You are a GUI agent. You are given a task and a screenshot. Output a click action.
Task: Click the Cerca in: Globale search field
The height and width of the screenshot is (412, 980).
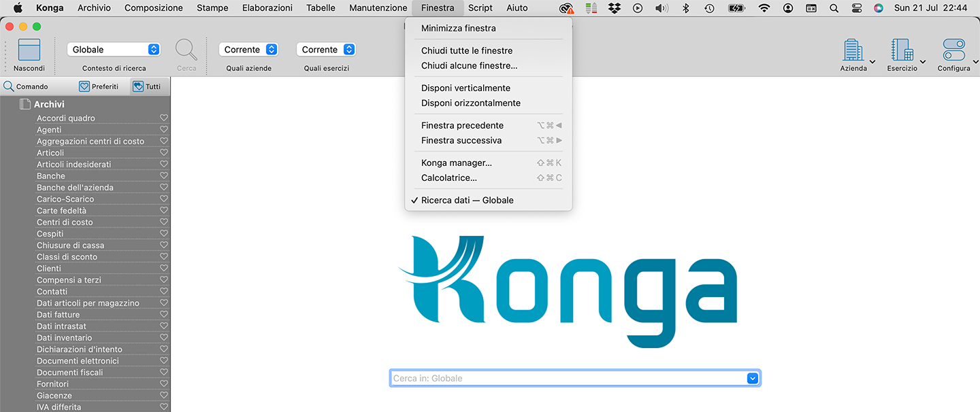click(x=567, y=378)
